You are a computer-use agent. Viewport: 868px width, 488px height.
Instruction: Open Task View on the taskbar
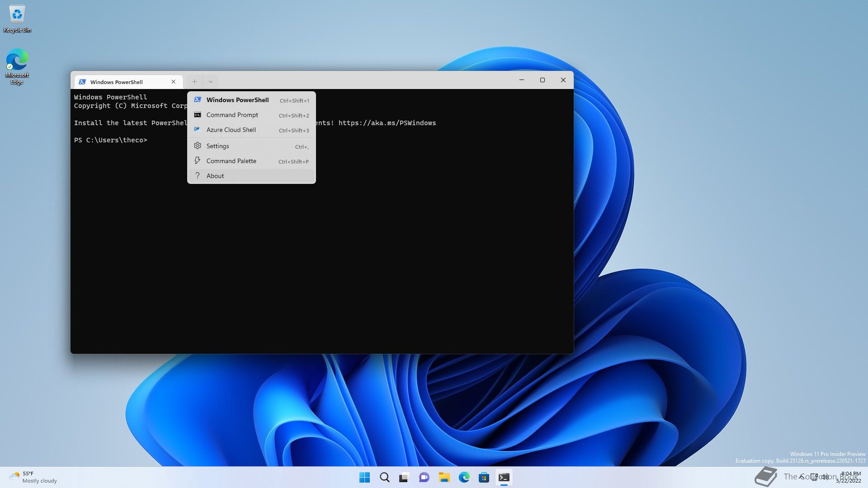[404, 478]
